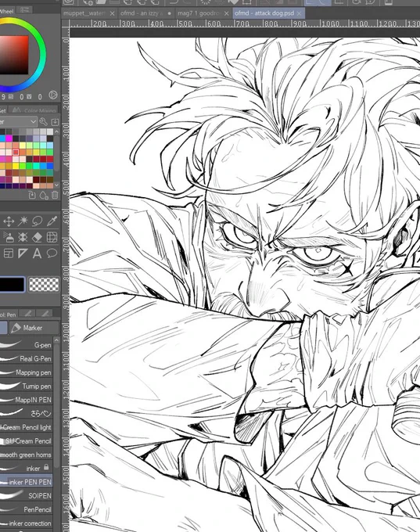Screen dimensions: 420x532
Task: Select the speech Balloon tool
Action: (52, 253)
